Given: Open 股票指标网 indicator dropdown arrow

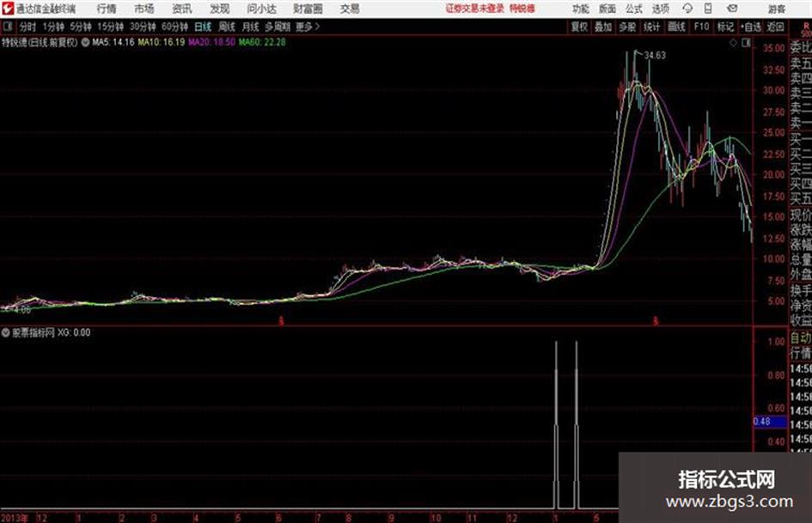Looking at the screenshot, I should coord(6,332).
